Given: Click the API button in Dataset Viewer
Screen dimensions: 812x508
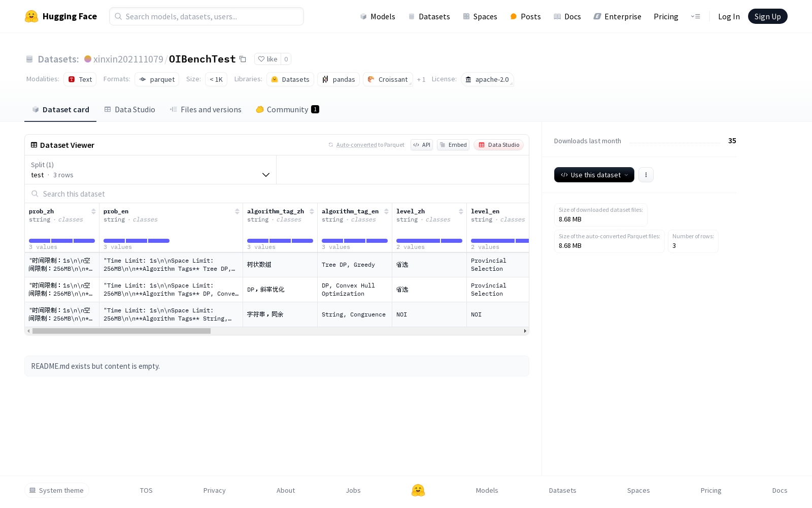Looking at the screenshot, I should point(422,145).
